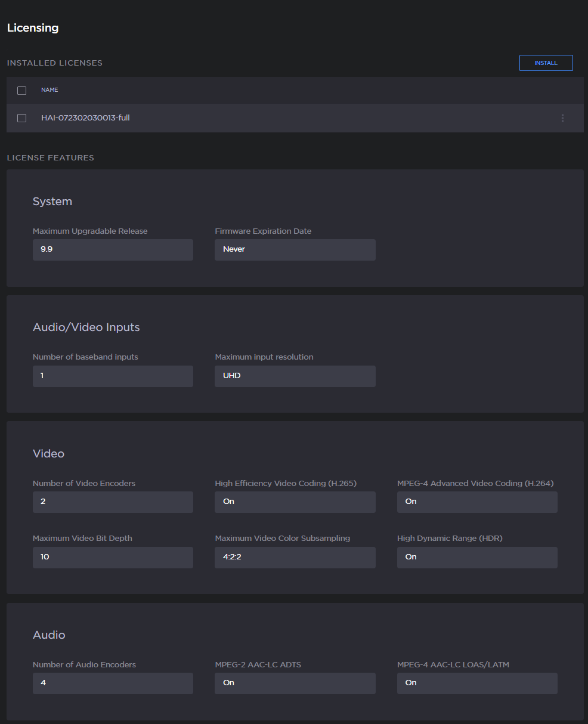Click the Maximum Upgradable Release field
588x724 pixels.
tap(113, 250)
